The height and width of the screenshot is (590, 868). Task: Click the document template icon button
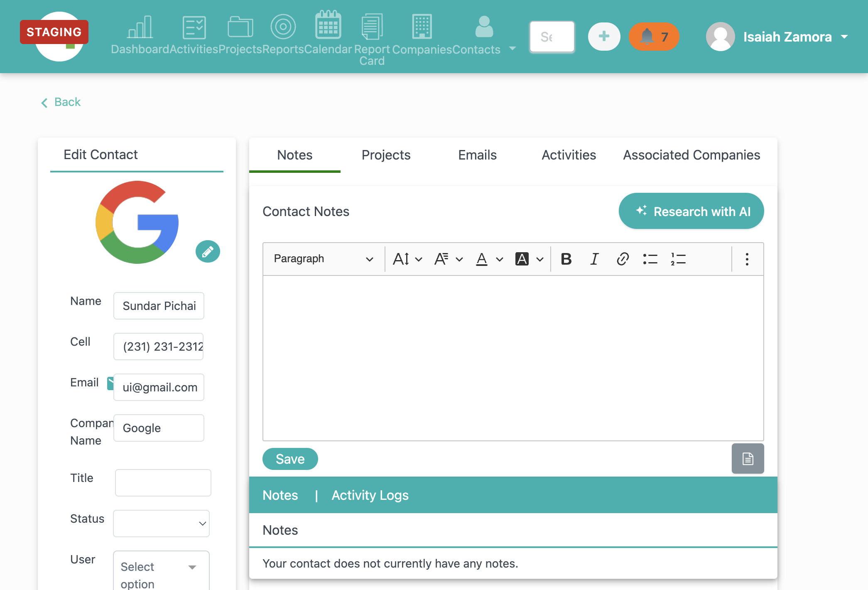click(748, 459)
